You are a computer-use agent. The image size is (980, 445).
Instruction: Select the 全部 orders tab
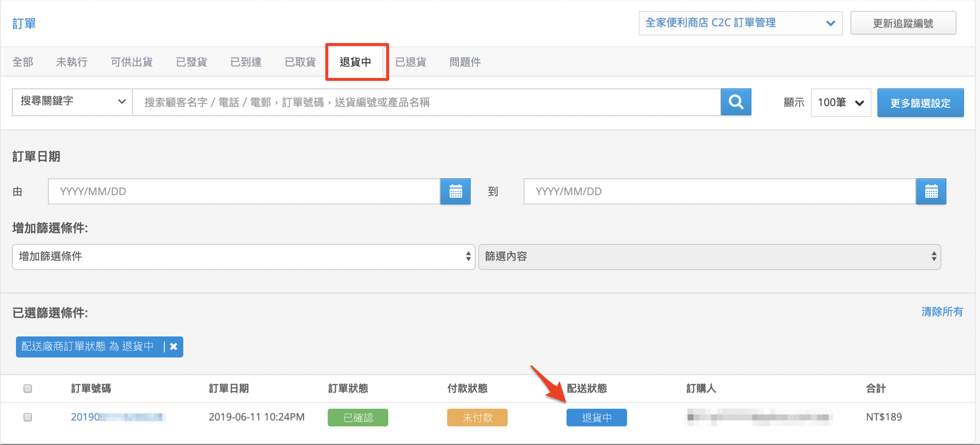(23, 62)
